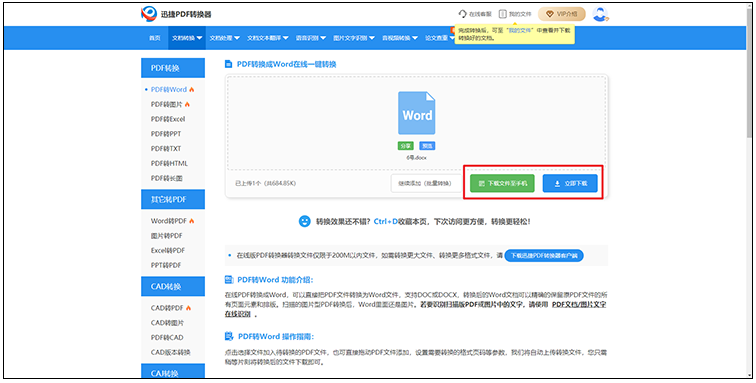Click the PDF转Word 功能介绍 heading icon
The width and height of the screenshot is (756, 383).
[229, 280]
